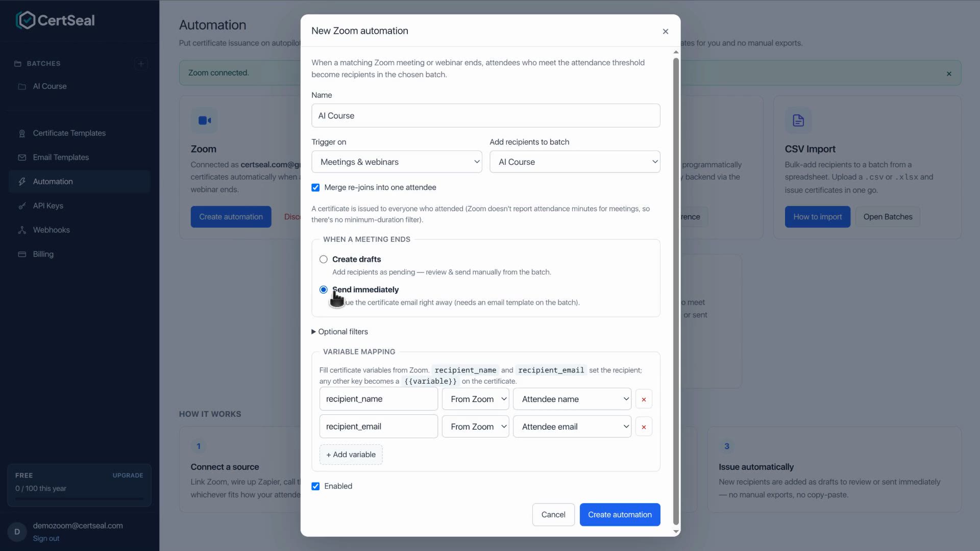The image size is (980, 551).
Task: Open Email Templates in sidebar
Action: (x=79, y=157)
